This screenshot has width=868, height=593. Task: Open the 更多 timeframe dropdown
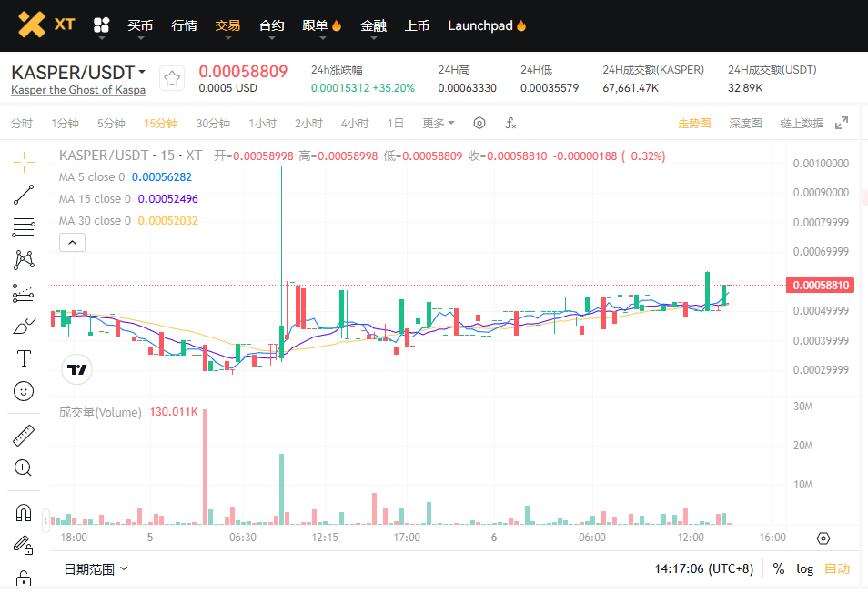tap(438, 124)
